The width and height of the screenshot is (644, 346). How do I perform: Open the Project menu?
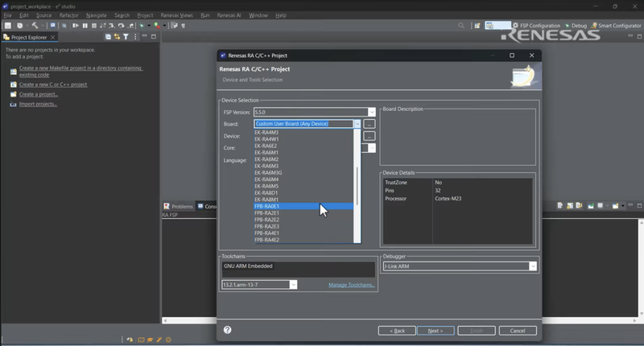pyautogui.click(x=145, y=15)
